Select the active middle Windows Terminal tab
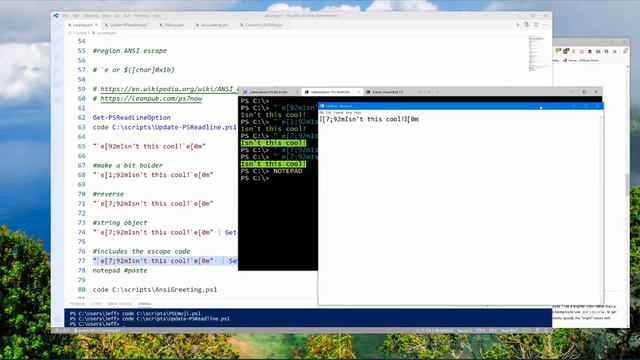This screenshot has height=360, width=640. point(331,92)
